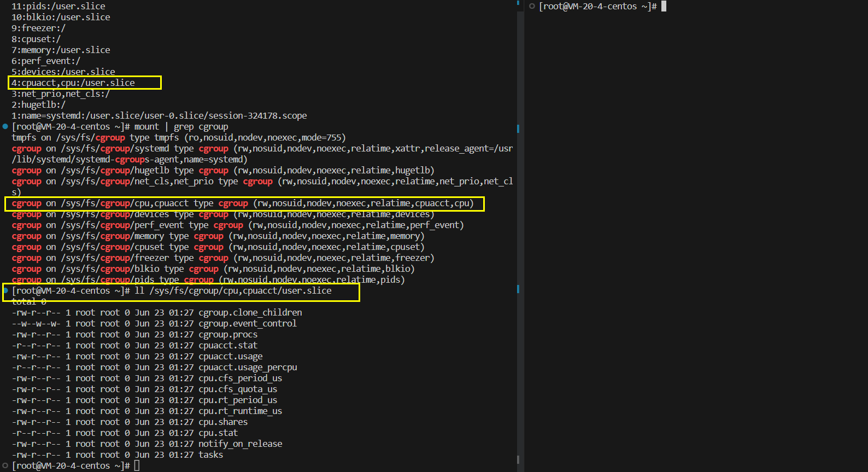Click the '[root@VM-20-4-centos ~]#' prompt text before 'mount'
Image resolution: width=868 pixels, height=472 pixels.
pyautogui.click(x=71, y=126)
